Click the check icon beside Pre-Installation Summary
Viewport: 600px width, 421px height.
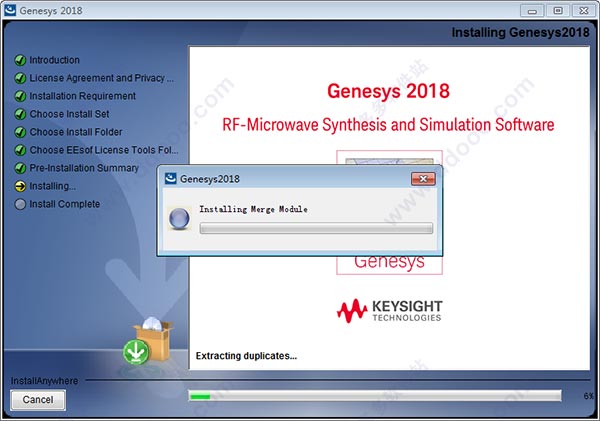click(x=20, y=168)
